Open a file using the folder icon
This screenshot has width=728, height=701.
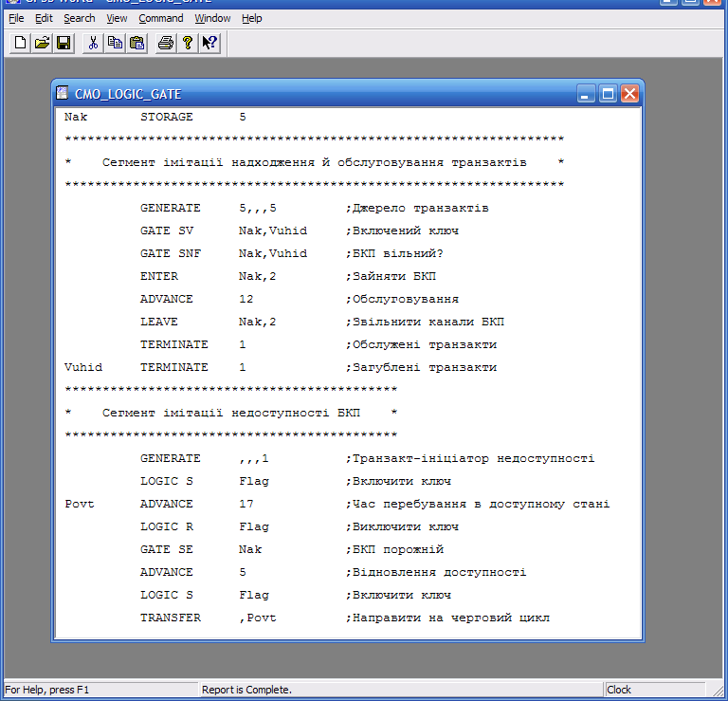tap(42, 44)
